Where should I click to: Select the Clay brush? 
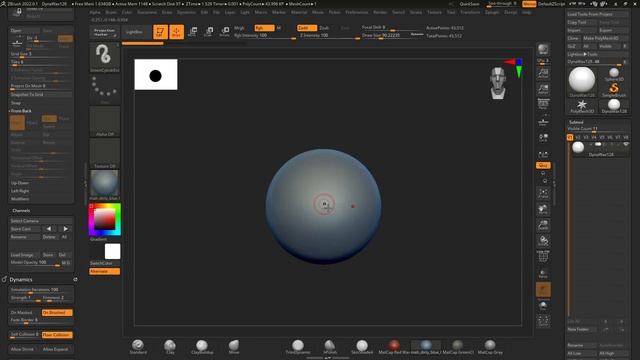coord(170,346)
